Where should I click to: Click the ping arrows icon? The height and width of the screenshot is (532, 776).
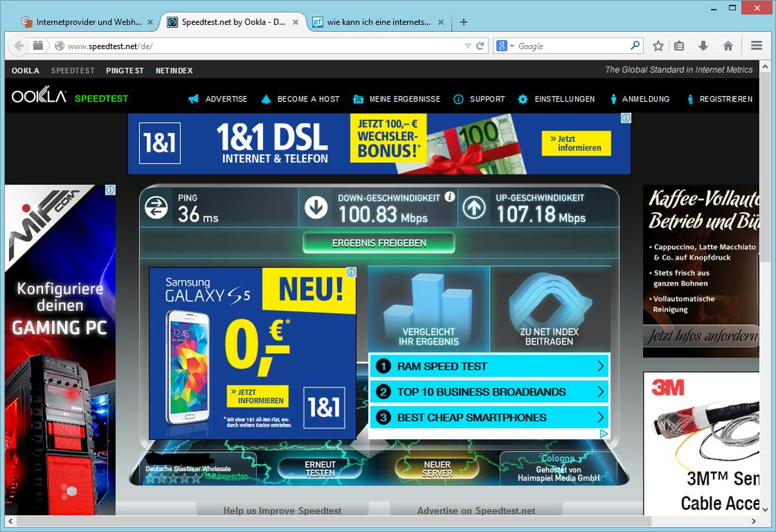click(157, 207)
